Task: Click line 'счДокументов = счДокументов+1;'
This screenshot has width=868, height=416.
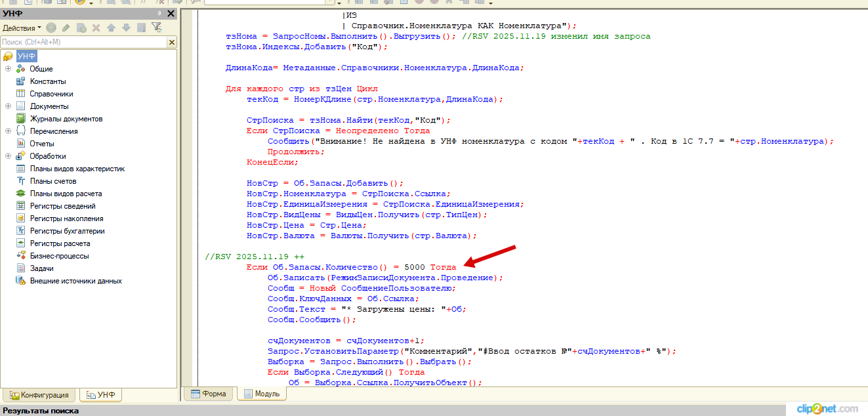Action: point(346,341)
